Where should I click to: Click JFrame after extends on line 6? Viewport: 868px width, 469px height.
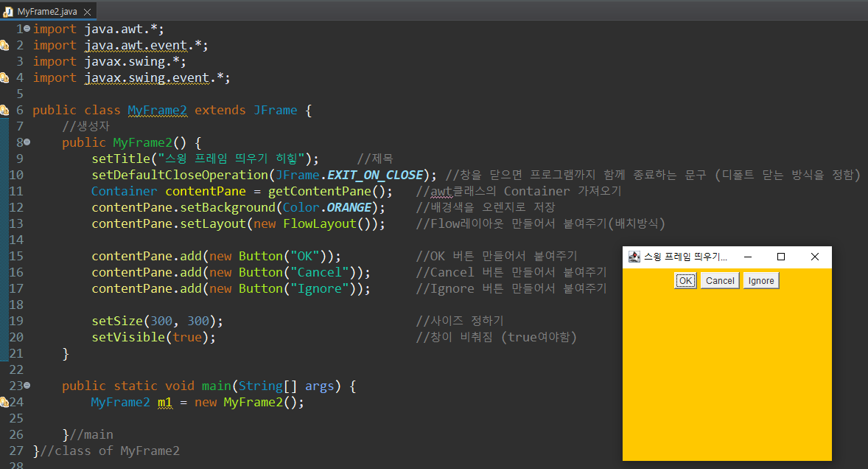[x=275, y=110]
